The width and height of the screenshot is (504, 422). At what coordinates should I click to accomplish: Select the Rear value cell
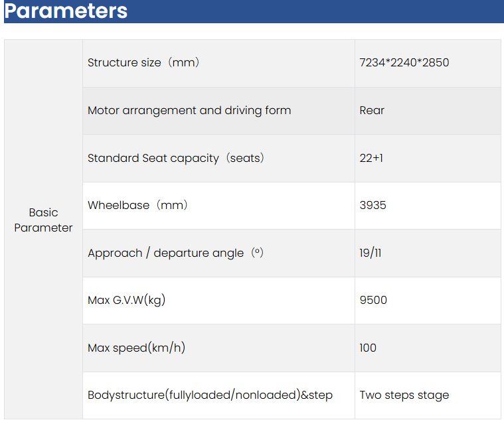[x=372, y=111]
